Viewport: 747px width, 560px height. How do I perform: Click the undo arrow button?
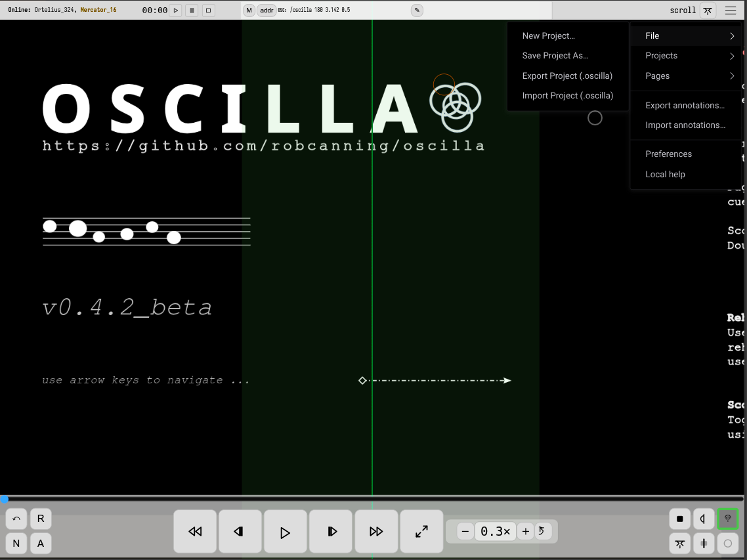pyautogui.click(x=16, y=519)
